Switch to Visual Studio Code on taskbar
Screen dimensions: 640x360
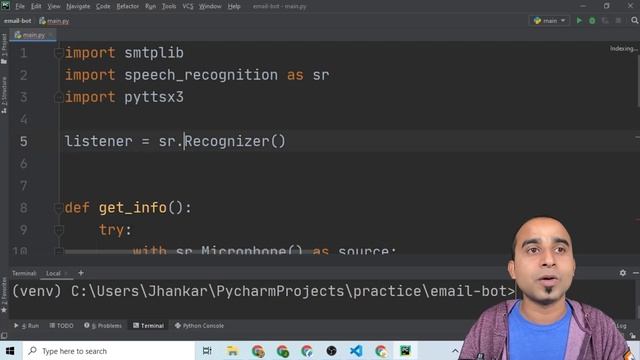point(356,351)
